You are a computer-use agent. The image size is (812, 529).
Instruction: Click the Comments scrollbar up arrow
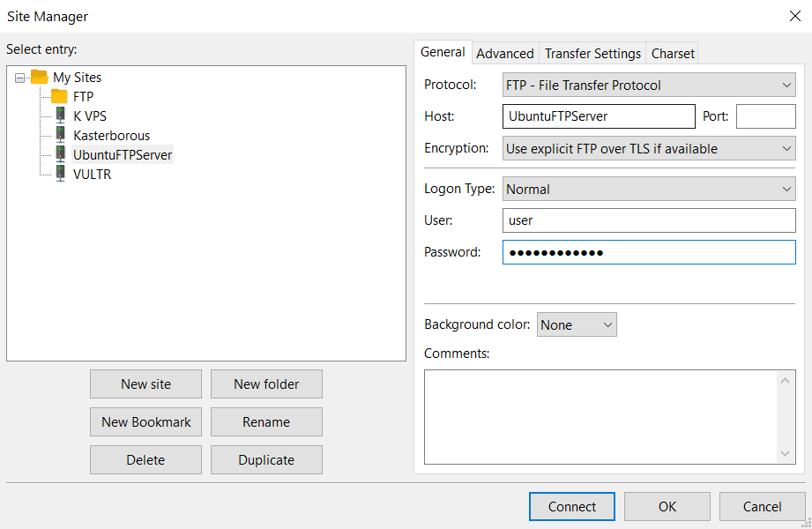[x=786, y=380]
